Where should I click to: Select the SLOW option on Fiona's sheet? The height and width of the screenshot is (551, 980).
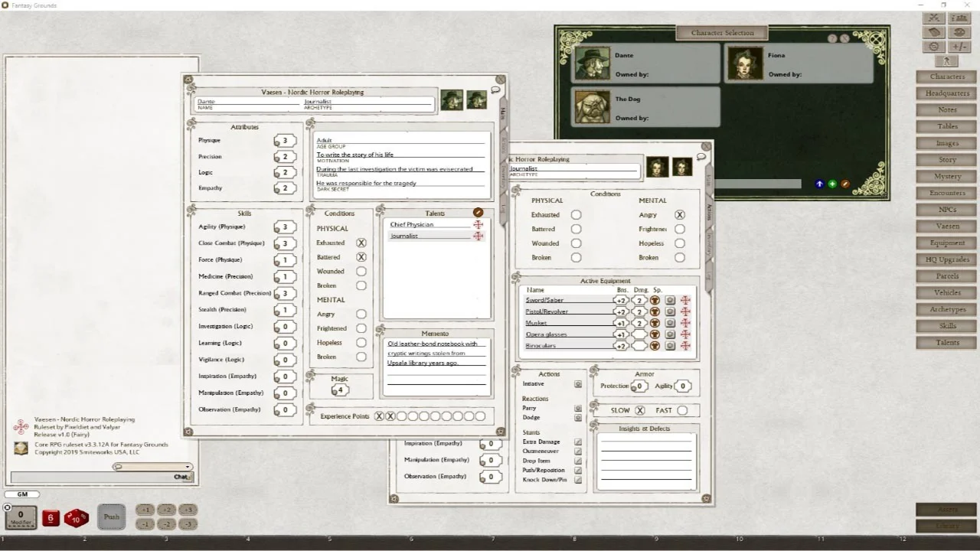[640, 410]
